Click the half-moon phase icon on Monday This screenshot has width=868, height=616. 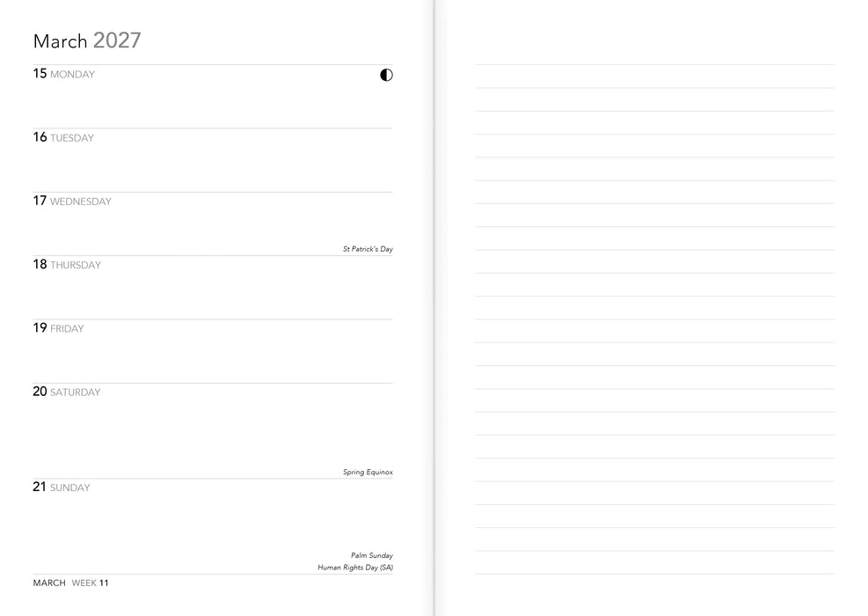click(386, 75)
